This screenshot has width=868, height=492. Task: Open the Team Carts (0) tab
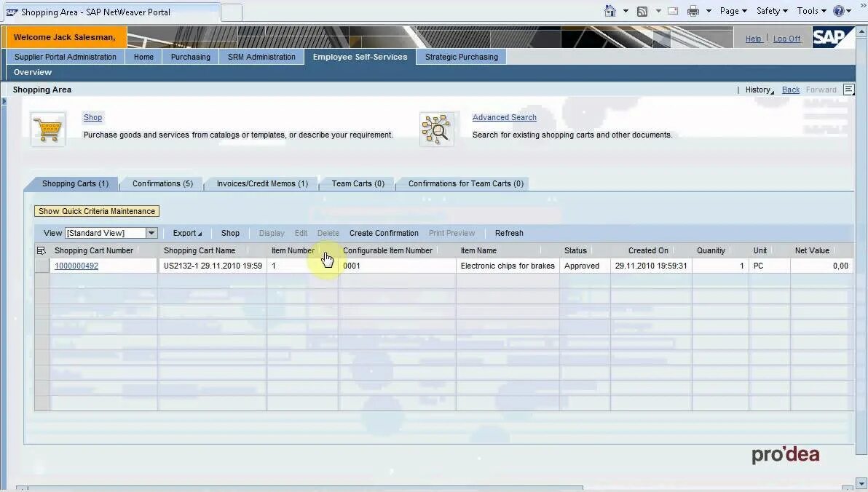click(358, 183)
